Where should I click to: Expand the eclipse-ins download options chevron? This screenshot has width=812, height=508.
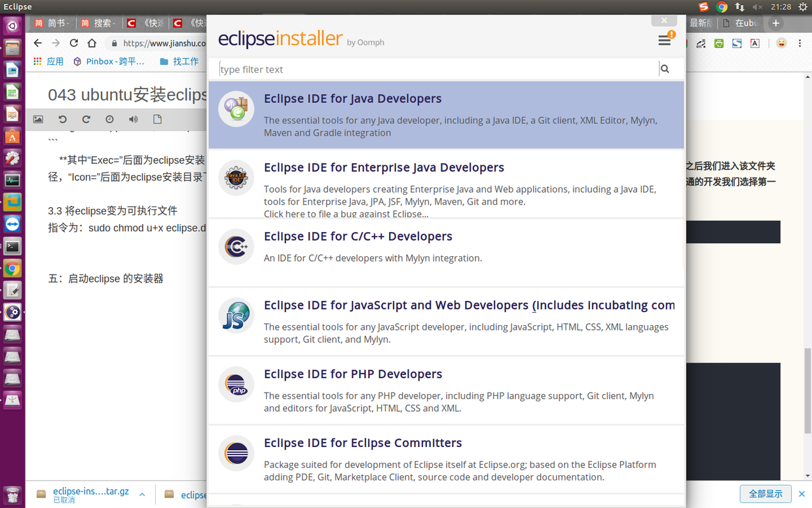click(x=142, y=494)
